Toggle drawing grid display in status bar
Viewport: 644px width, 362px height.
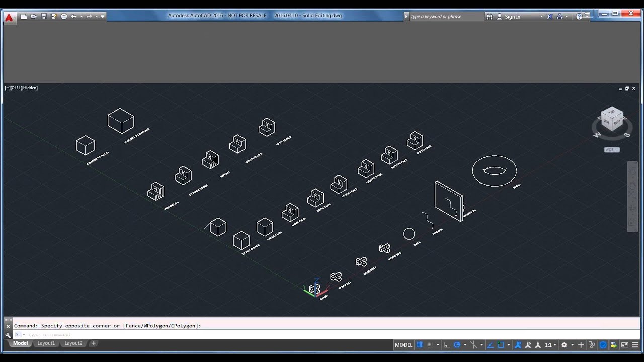[419, 345]
